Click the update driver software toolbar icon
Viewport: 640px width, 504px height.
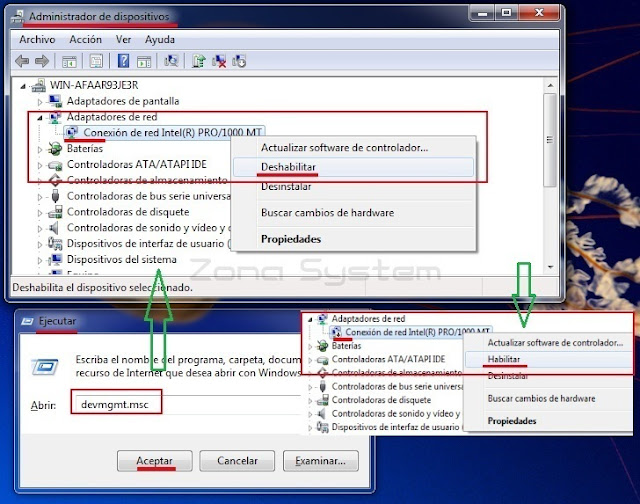(x=199, y=61)
